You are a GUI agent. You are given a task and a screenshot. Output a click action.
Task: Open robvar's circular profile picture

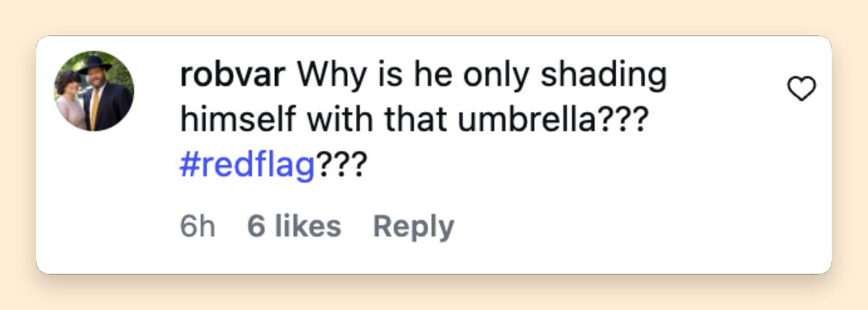tap(94, 92)
